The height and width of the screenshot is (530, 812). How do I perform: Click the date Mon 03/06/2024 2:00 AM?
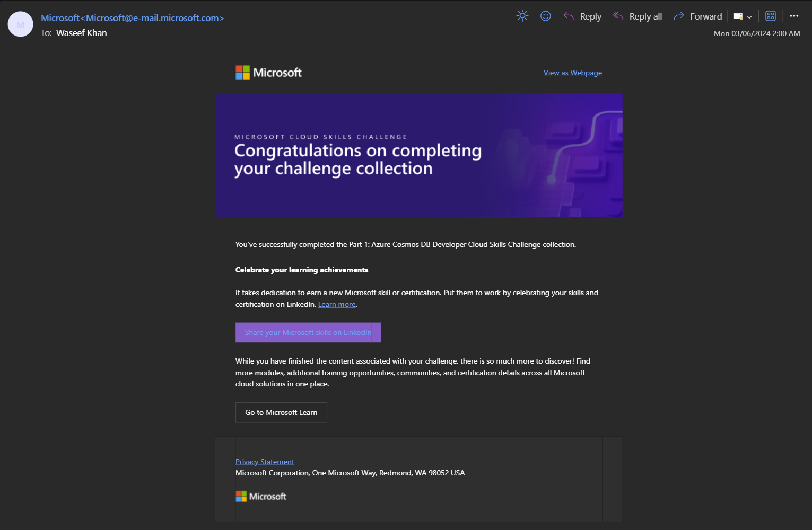point(757,33)
